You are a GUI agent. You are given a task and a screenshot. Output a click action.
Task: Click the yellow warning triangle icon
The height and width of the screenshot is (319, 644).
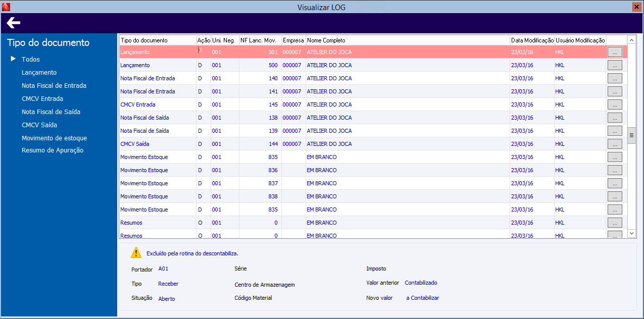136,253
